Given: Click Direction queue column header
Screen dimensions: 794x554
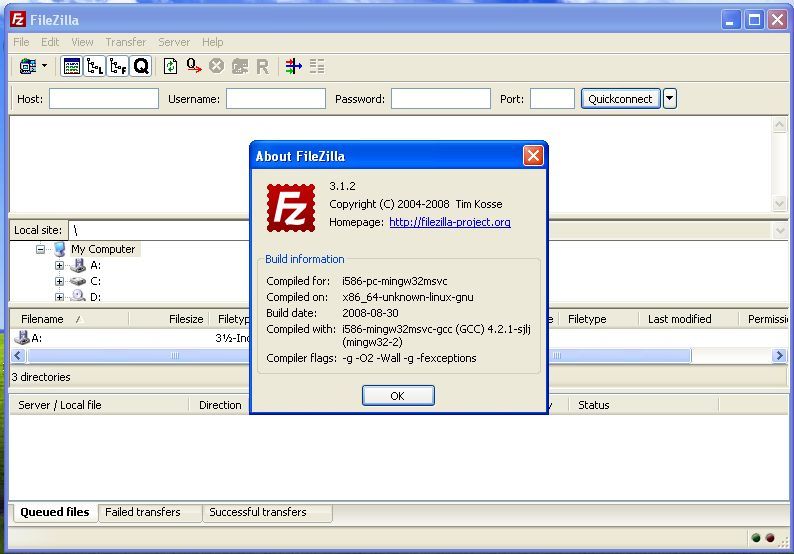Looking at the screenshot, I should tap(220, 405).
